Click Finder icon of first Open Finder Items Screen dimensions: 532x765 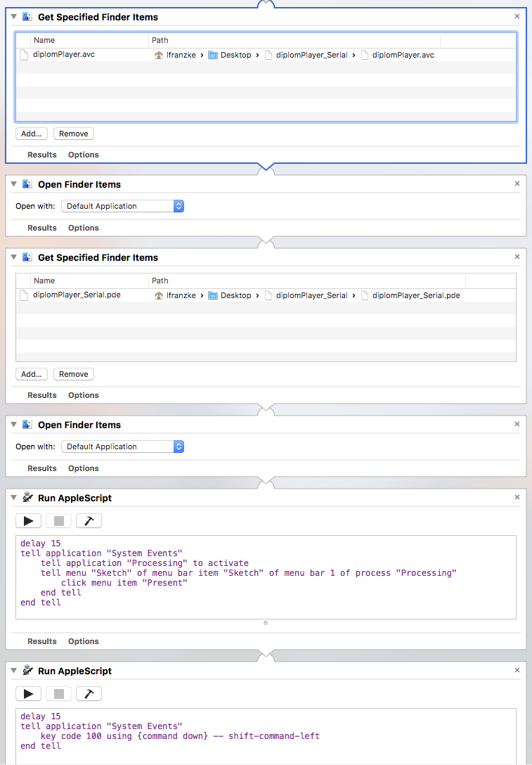coord(27,184)
